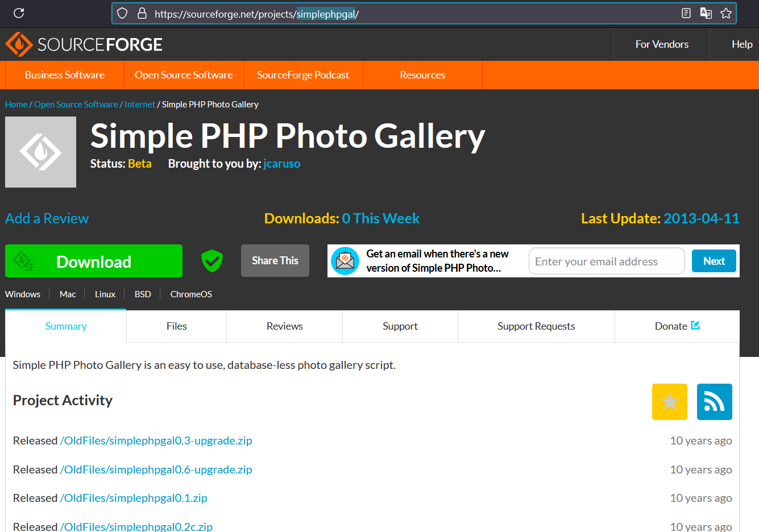This screenshot has height=532, width=759.
Task: Filter by Mac platform
Action: (x=68, y=294)
